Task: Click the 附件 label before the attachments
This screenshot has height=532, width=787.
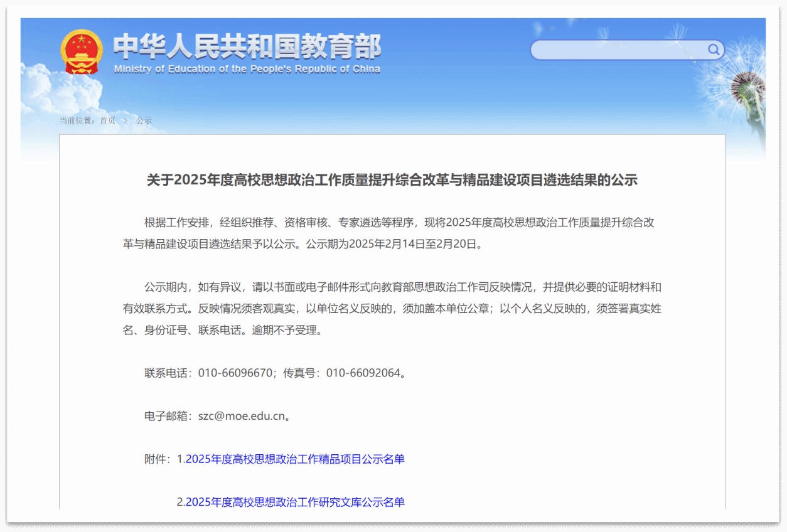Action: tap(157, 459)
